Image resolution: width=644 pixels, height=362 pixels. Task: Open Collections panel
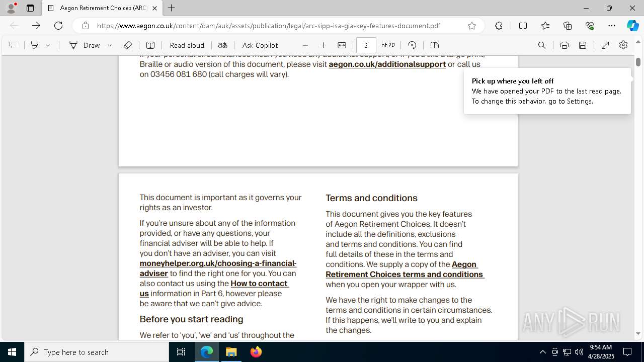pyautogui.click(x=568, y=26)
